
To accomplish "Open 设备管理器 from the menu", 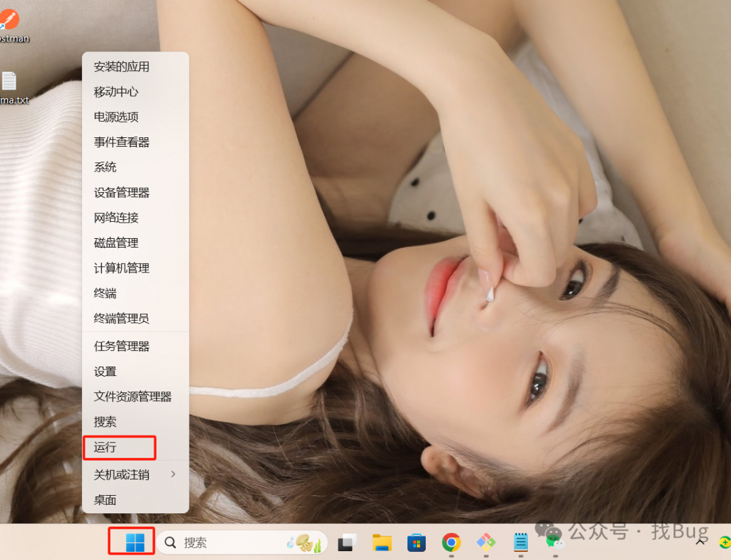I will click(135, 192).
